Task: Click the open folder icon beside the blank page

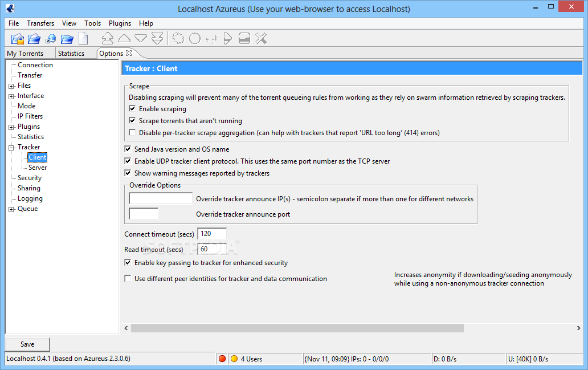Action: click(67, 38)
